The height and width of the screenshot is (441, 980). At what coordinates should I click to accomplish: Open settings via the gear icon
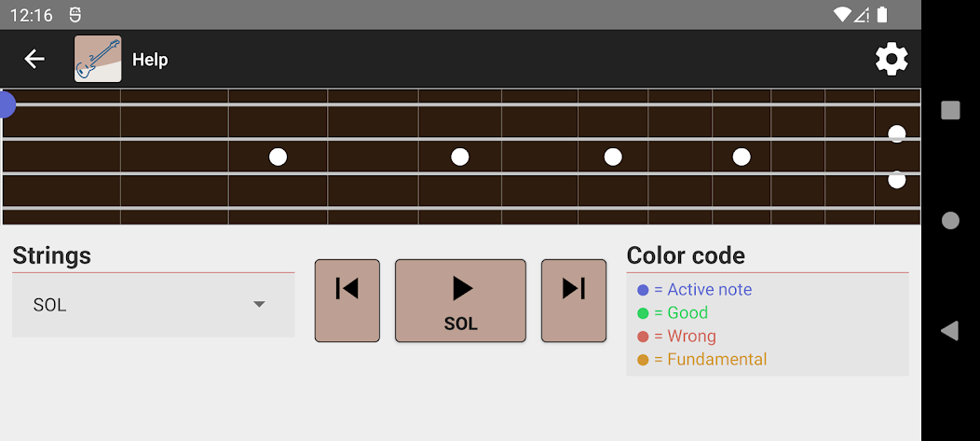(892, 60)
